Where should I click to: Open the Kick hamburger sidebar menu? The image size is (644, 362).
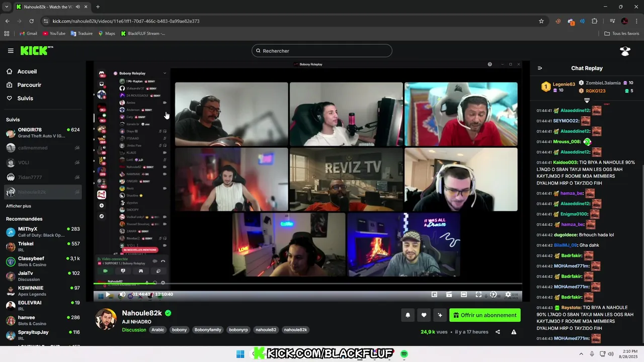click(x=11, y=51)
